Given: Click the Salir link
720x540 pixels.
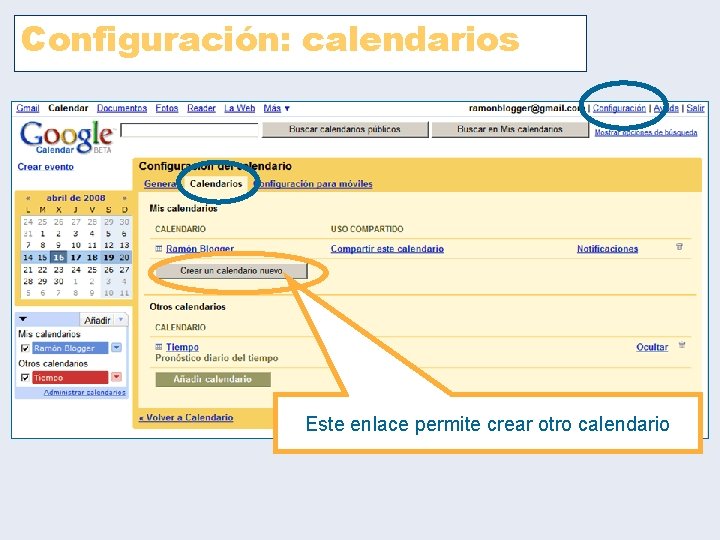Looking at the screenshot, I should tap(695, 108).
